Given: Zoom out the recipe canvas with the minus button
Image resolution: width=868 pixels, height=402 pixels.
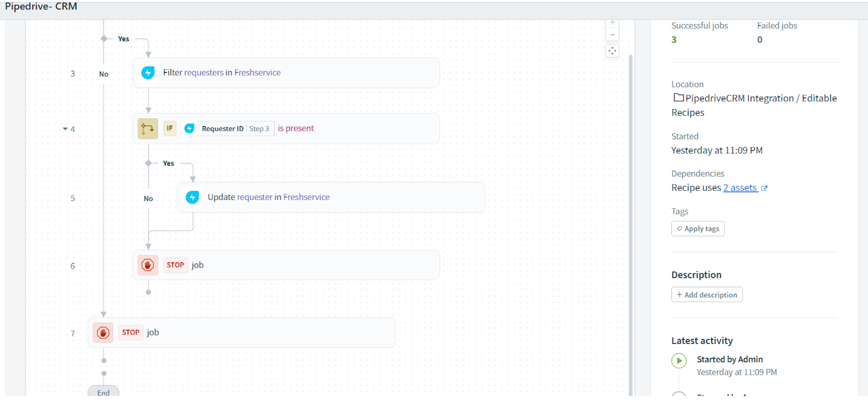Looking at the screenshot, I should 612,35.
